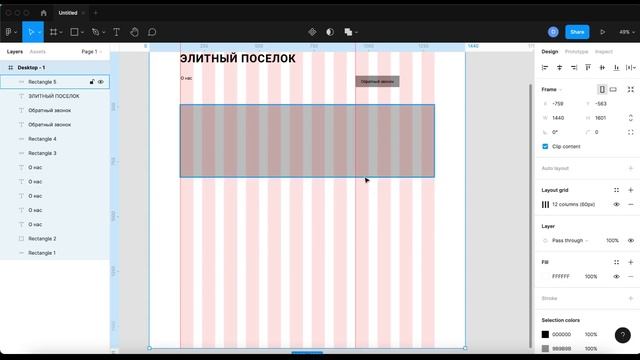The image size is (640, 360).
Task: Select the Move tool
Action: point(31,32)
